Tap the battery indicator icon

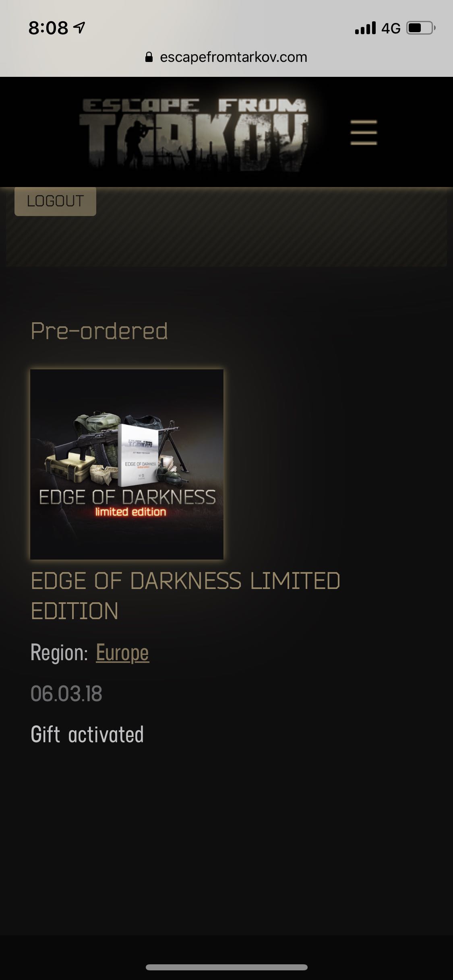coord(421,28)
